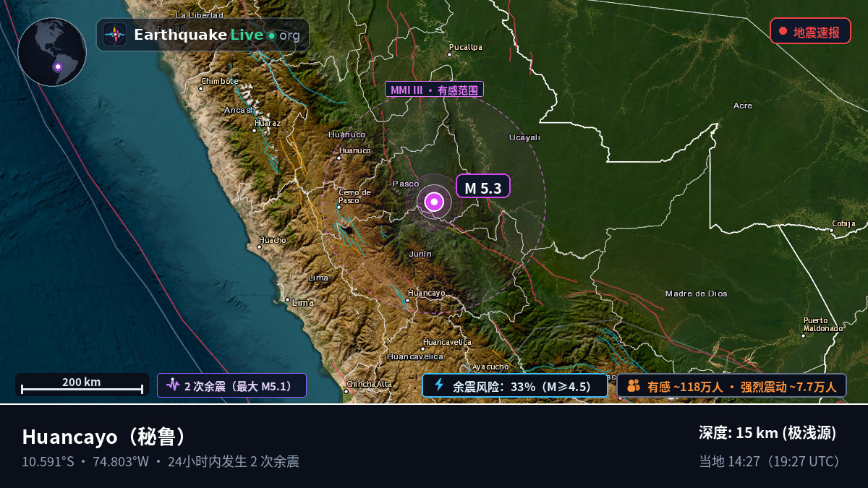Open the 地震速报 alert badge

click(x=810, y=31)
